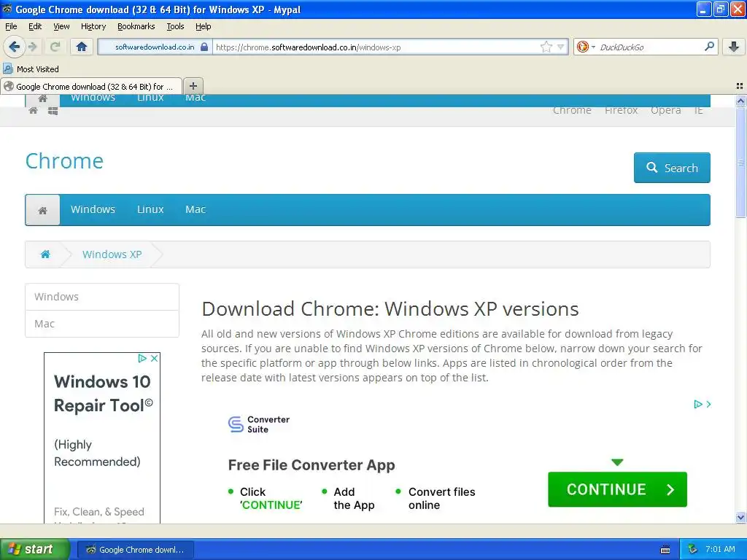This screenshot has width=747, height=560.
Task: Click the arrow beside Converter ad AdChoices
Action: 709,404
